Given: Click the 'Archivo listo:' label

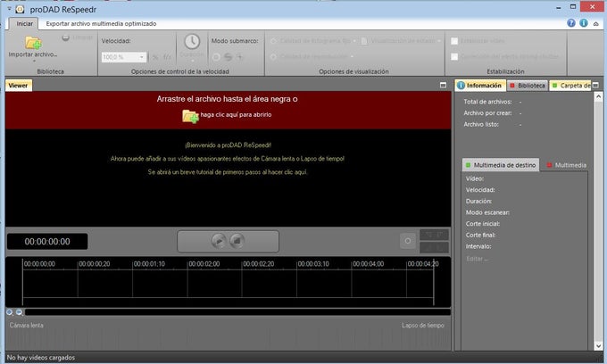Looking at the screenshot, I should pyautogui.click(x=481, y=124).
